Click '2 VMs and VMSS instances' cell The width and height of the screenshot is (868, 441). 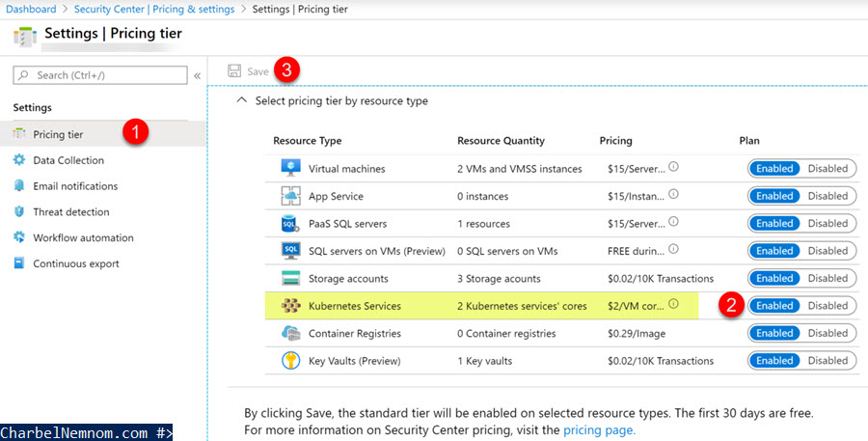(x=520, y=169)
